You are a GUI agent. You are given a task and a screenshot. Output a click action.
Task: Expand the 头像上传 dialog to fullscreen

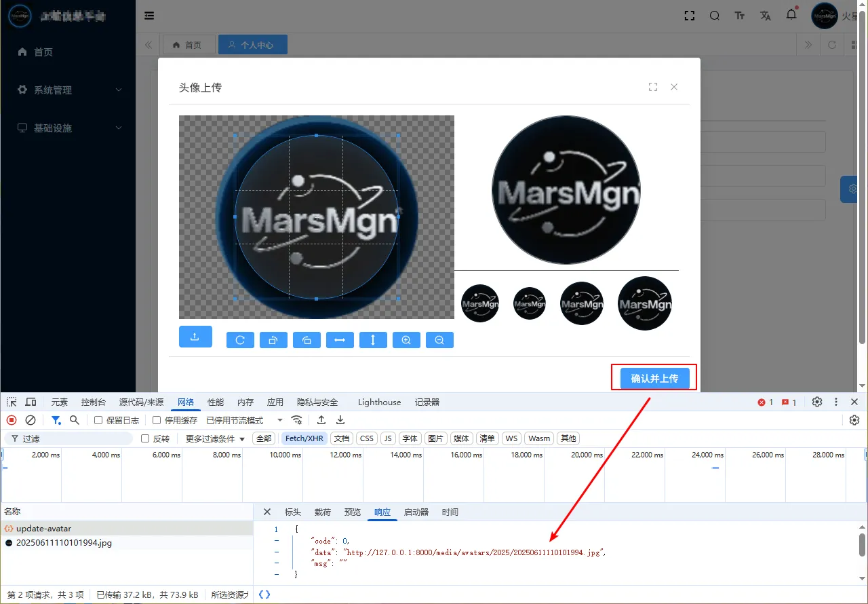point(653,87)
